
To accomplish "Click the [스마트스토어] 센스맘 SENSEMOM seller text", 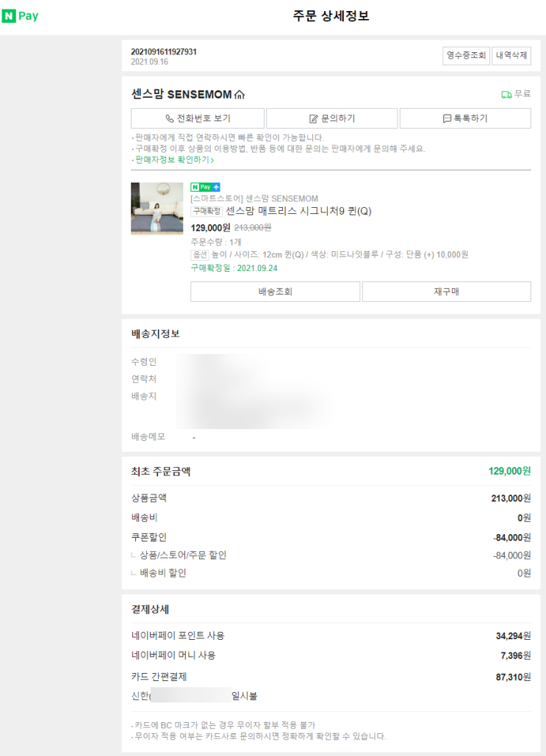I will 254,198.
